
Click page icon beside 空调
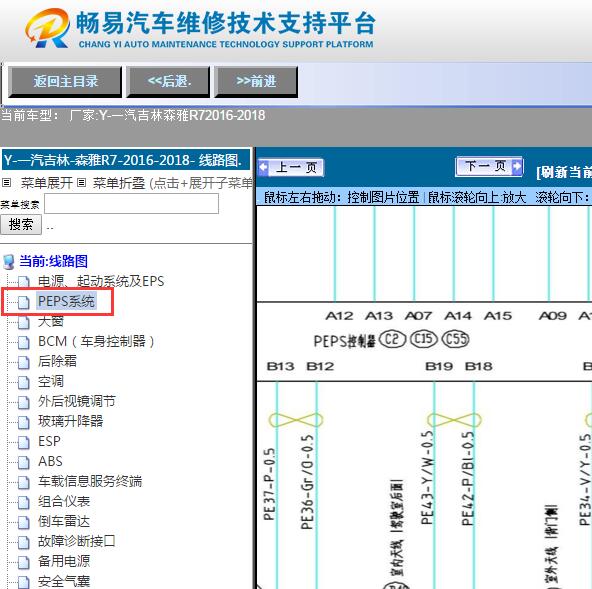[23, 382]
